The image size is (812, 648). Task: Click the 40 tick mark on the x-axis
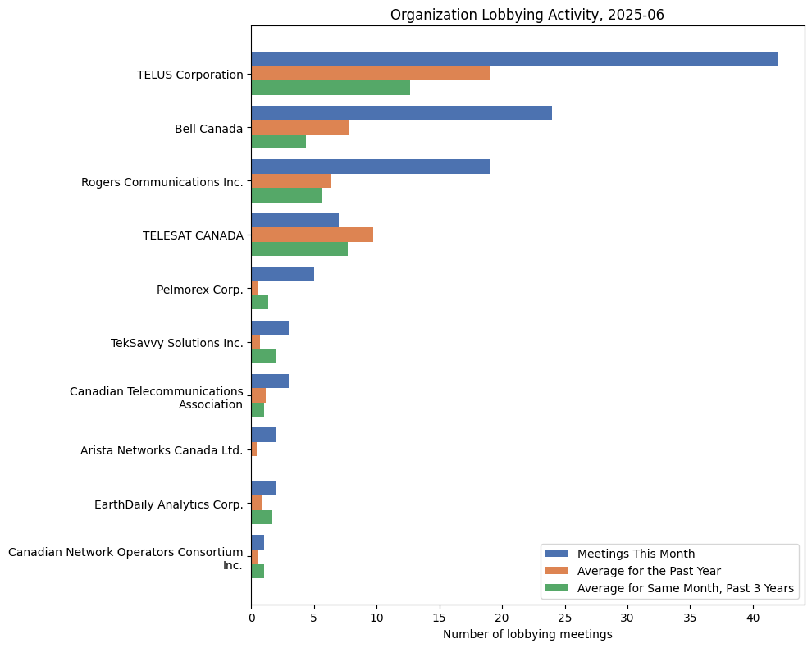click(x=754, y=616)
